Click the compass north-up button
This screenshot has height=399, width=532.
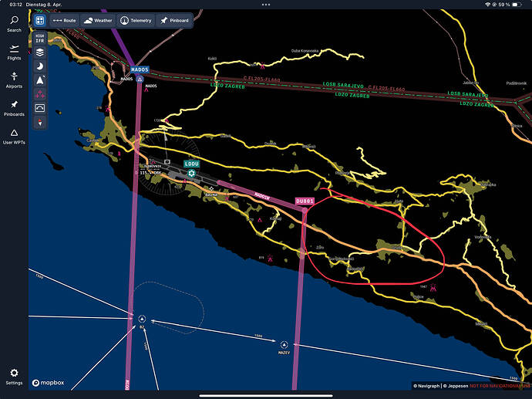[x=39, y=122]
